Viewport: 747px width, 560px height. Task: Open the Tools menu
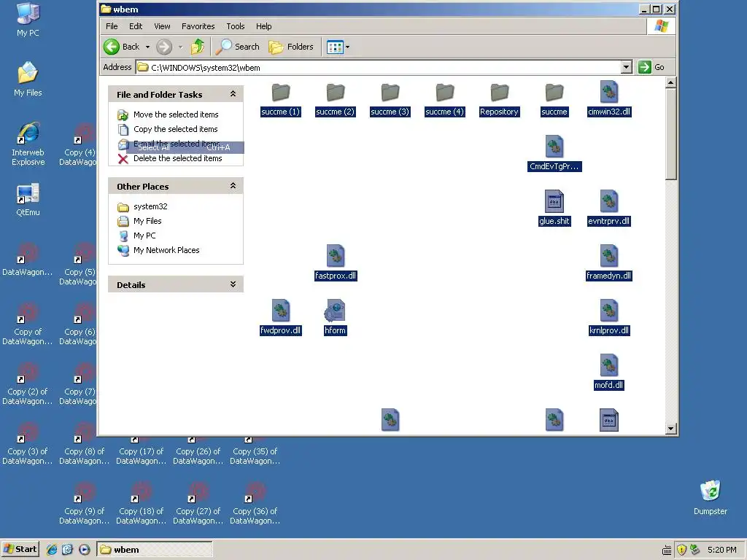pyautogui.click(x=236, y=26)
